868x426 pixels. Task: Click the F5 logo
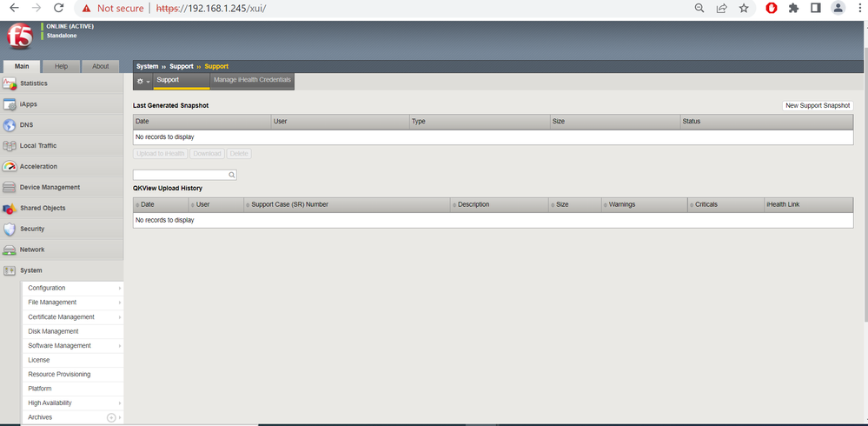(x=20, y=37)
